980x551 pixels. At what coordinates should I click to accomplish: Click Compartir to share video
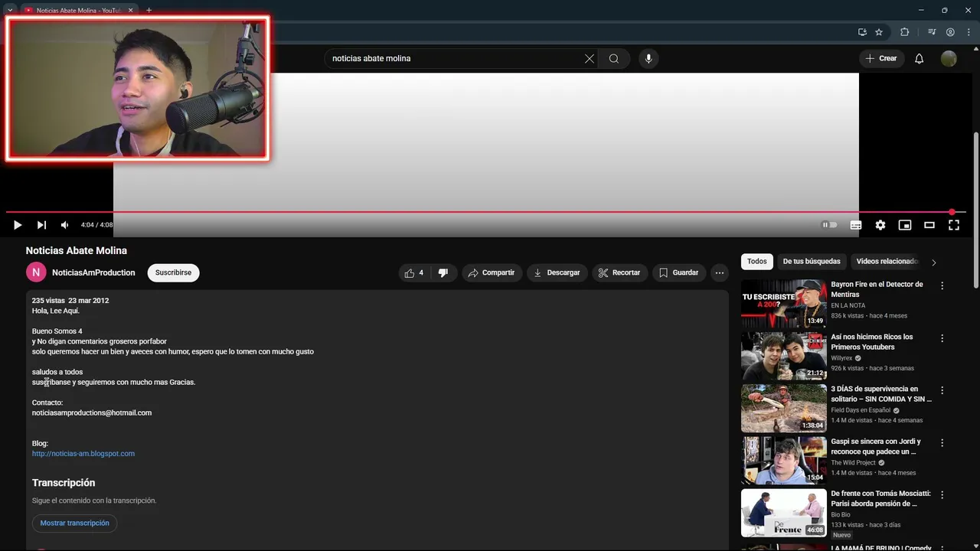492,272
